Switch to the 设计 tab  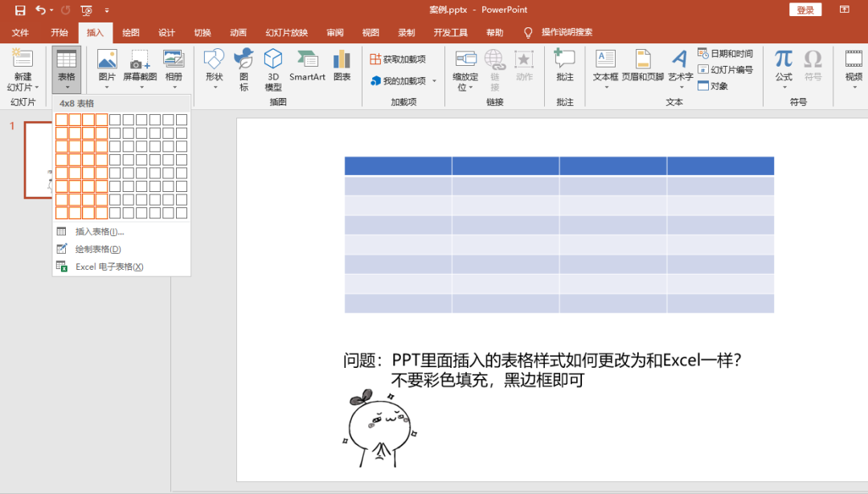[x=166, y=33]
